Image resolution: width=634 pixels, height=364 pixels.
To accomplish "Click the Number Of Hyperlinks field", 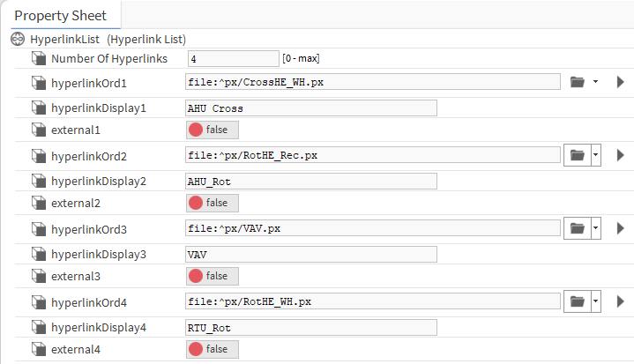I will (x=232, y=58).
